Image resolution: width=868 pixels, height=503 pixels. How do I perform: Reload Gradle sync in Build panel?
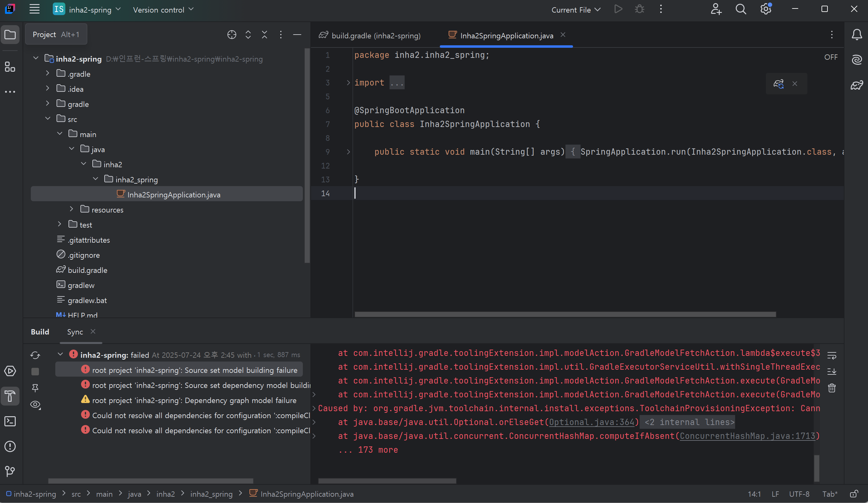click(x=35, y=355)
